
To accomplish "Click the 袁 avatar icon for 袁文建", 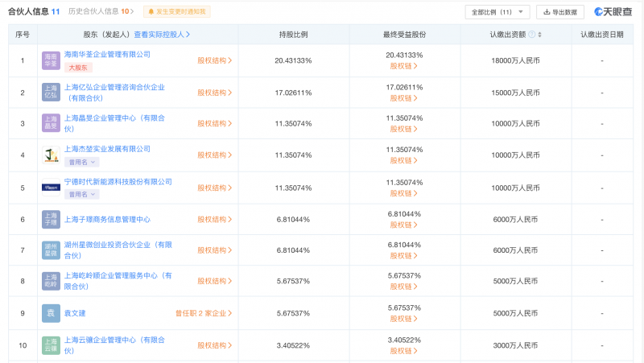I will click(x=51, y=313).
